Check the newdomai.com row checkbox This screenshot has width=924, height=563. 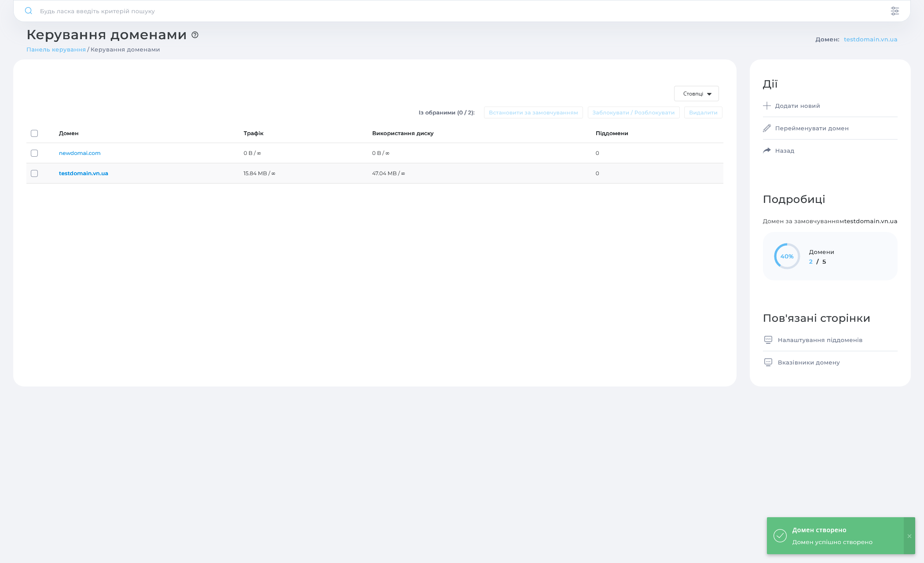[34, 153]
